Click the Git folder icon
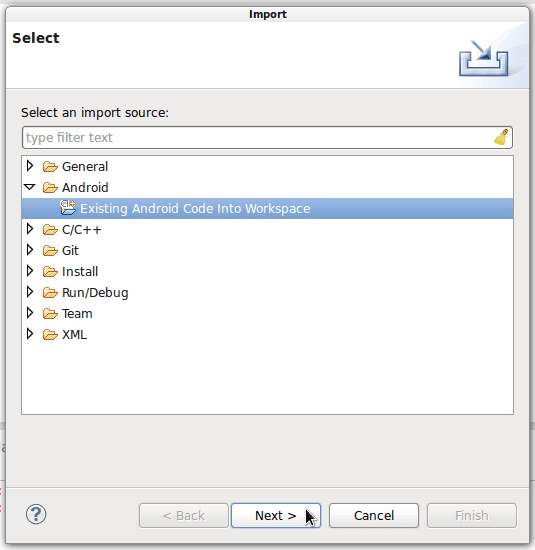The width and height of the screenshot is (535, 550). pos(50,251)
